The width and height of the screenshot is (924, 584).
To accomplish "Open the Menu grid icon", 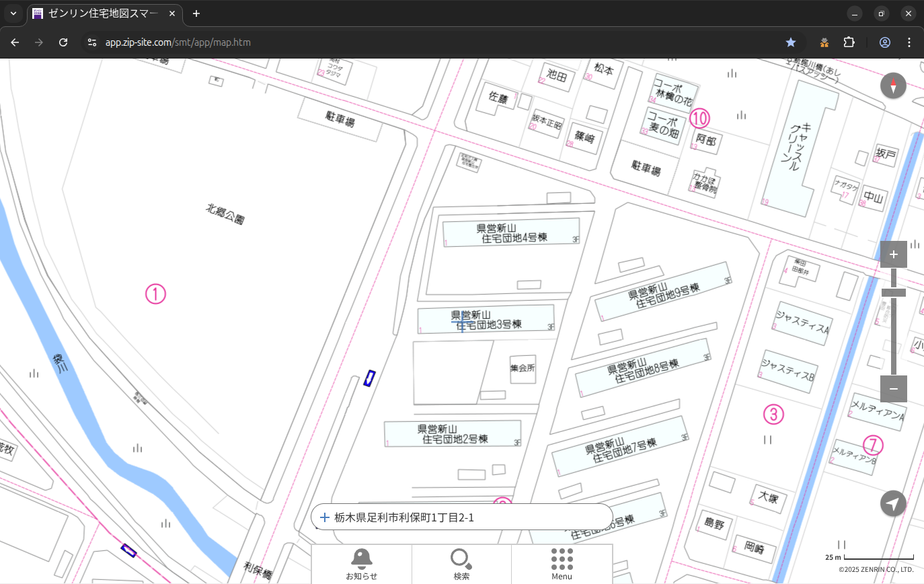I will click(x=562, y=564).
